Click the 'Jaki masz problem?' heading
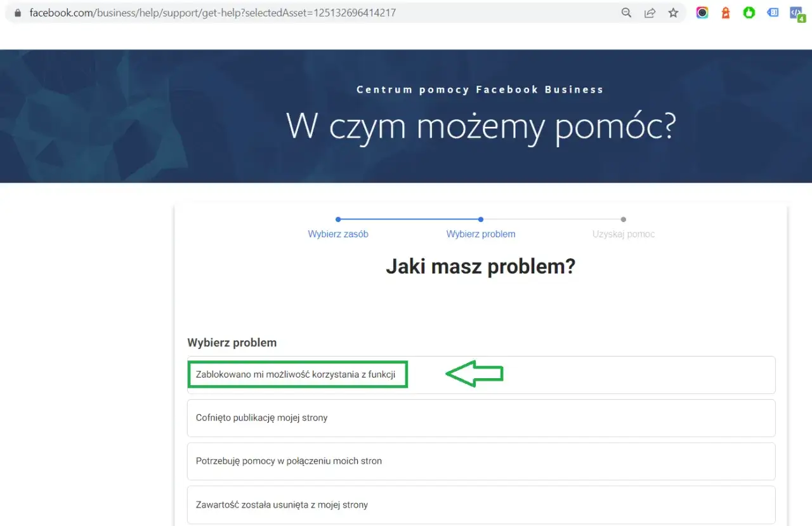The width and height of the screenshot is (812, 526). point(480,266)
